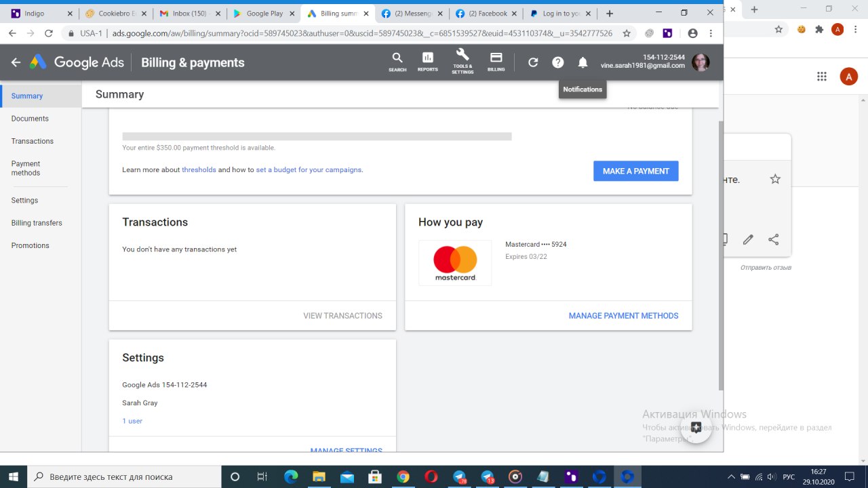The width and height of the screenshot is (868, 488).
Task: Open the Chrome three-dot menu
Action: coord(711,33)
